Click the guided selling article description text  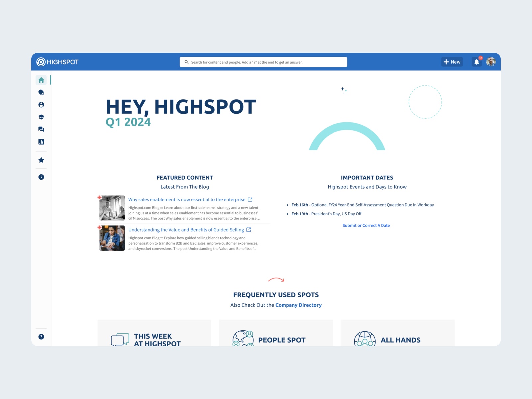(x=193, y=243)
